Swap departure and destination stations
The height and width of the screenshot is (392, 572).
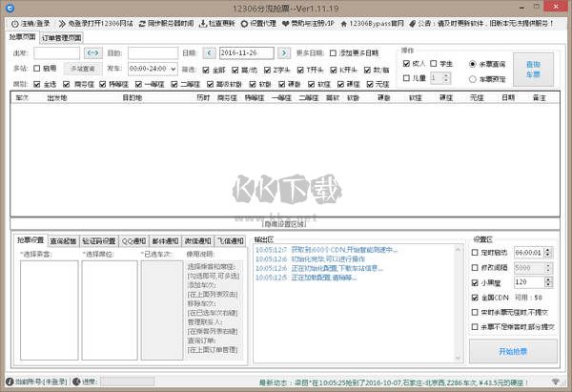[93, 52]
